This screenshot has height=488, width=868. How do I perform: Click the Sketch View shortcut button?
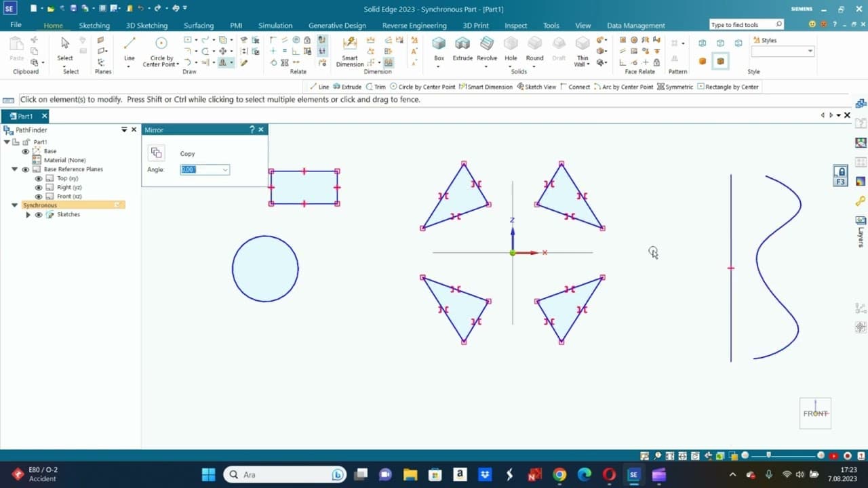536,87
